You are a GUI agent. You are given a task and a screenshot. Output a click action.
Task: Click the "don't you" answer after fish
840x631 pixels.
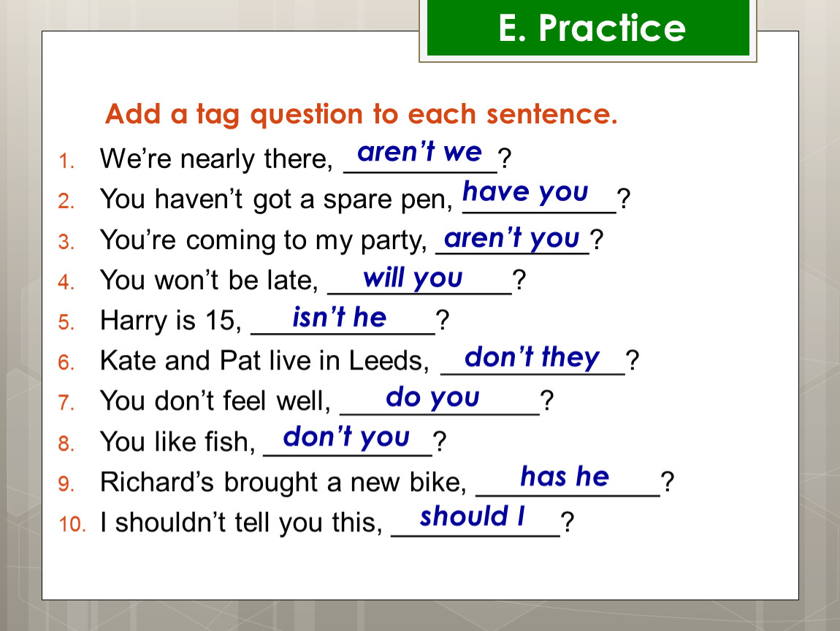pos(346,437)
